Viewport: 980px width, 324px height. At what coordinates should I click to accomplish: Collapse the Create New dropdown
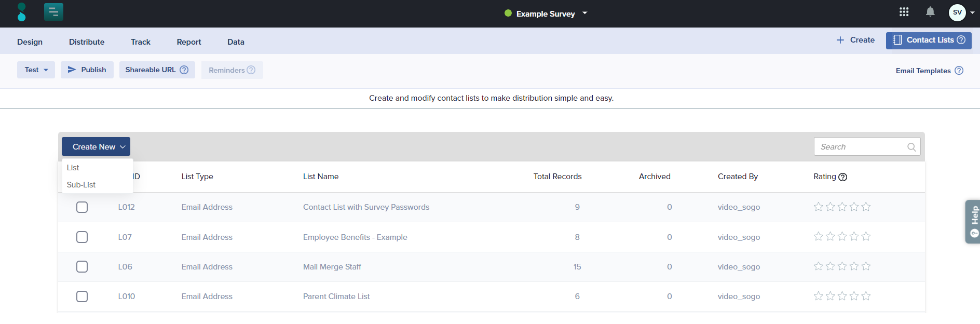[x=96, y=147]
